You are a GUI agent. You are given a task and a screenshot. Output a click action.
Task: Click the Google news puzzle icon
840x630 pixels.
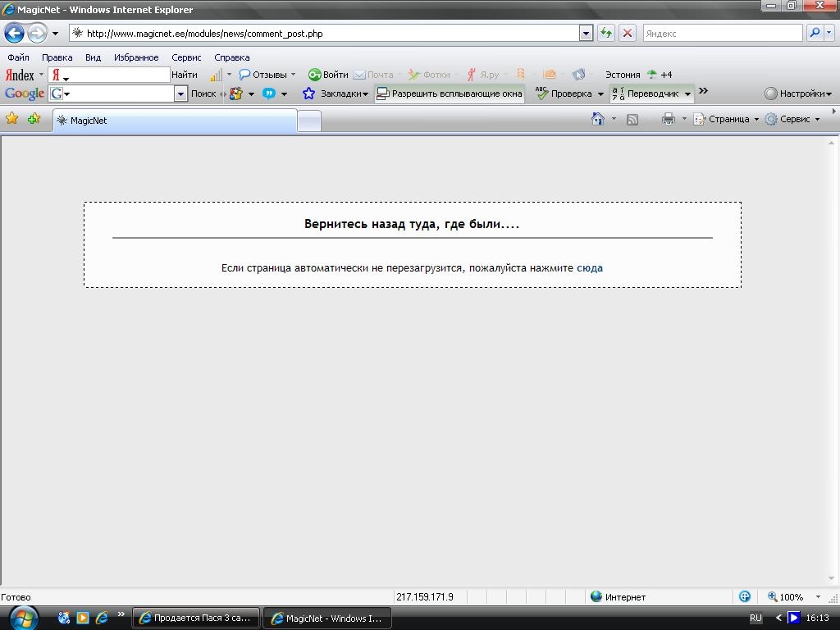[x=235, y=94]
